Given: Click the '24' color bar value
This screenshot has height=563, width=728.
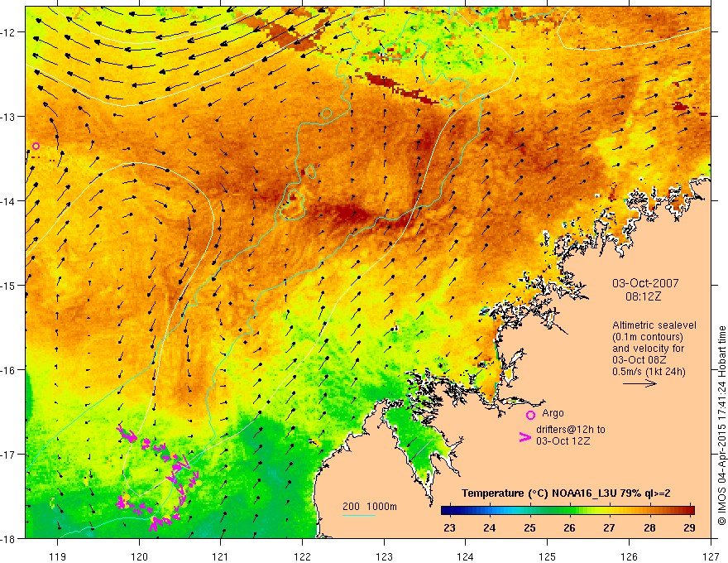Looking at the screenshot, I should point(490,527).
